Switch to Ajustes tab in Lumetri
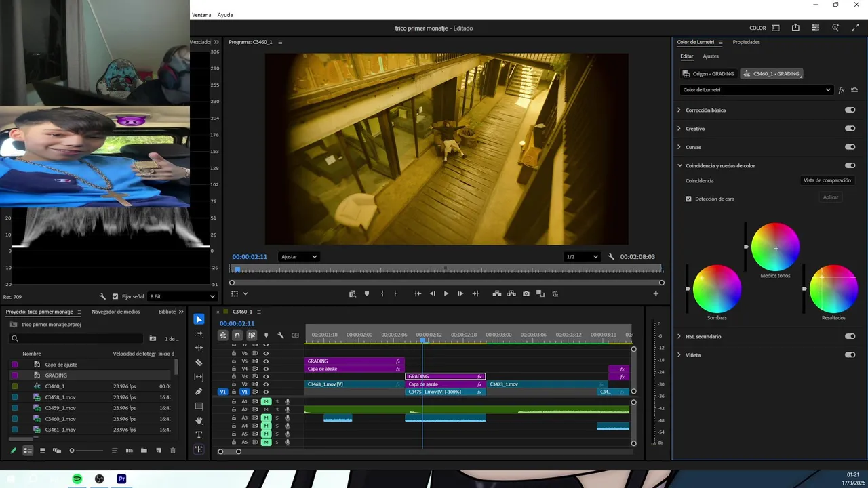The image size is (868, 488). (x=711, y=56)
